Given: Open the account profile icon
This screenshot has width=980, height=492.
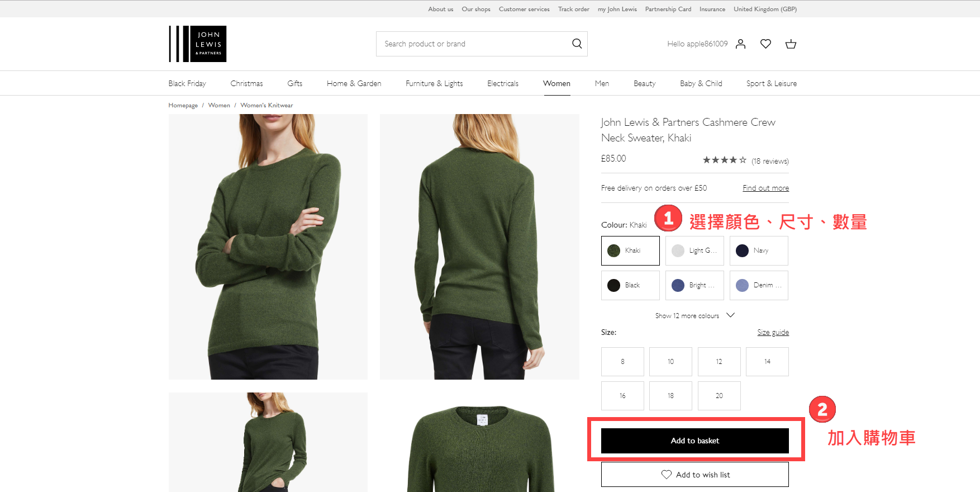Looking at the screenshot, I should click(740, 44).
